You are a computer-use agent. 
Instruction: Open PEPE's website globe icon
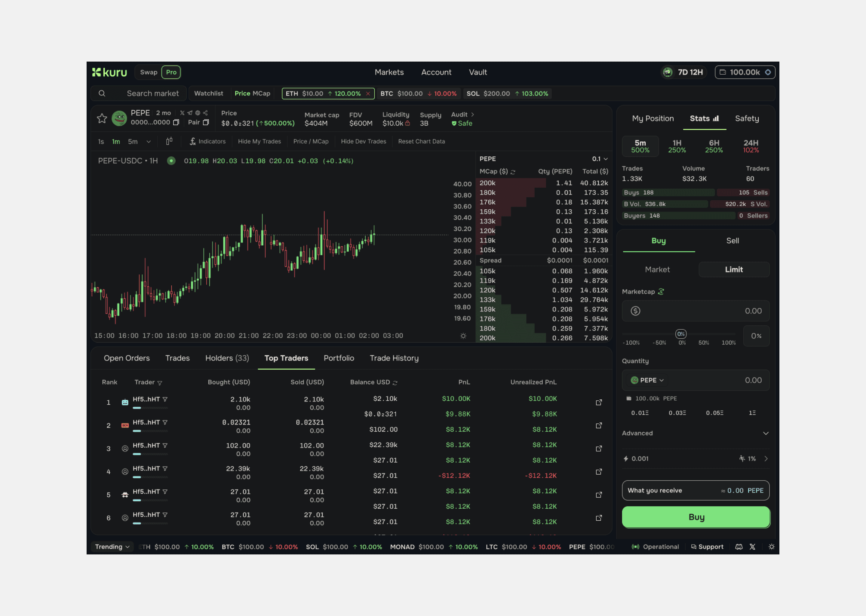(x=198, y=113)
